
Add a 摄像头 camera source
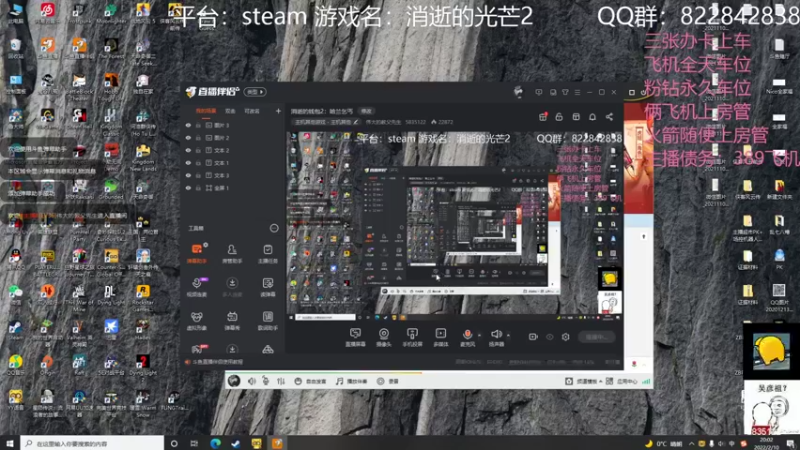click(384, 337)
